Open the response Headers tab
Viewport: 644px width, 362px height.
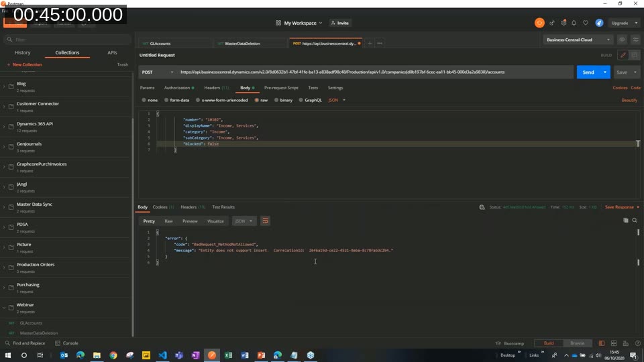click(x=193, y=207)
